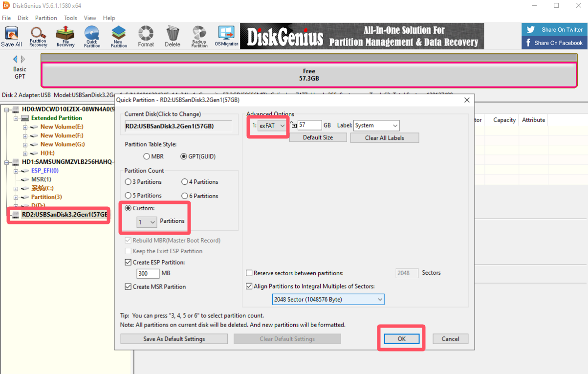Click the Save All toolbar icon

[x=11, y=36]
